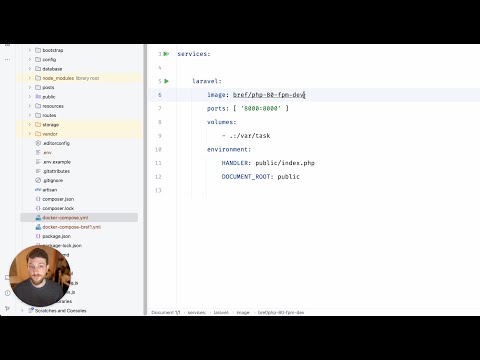Click the volumes: key
This screenshot has height=360, width=480.
(221, 122)
